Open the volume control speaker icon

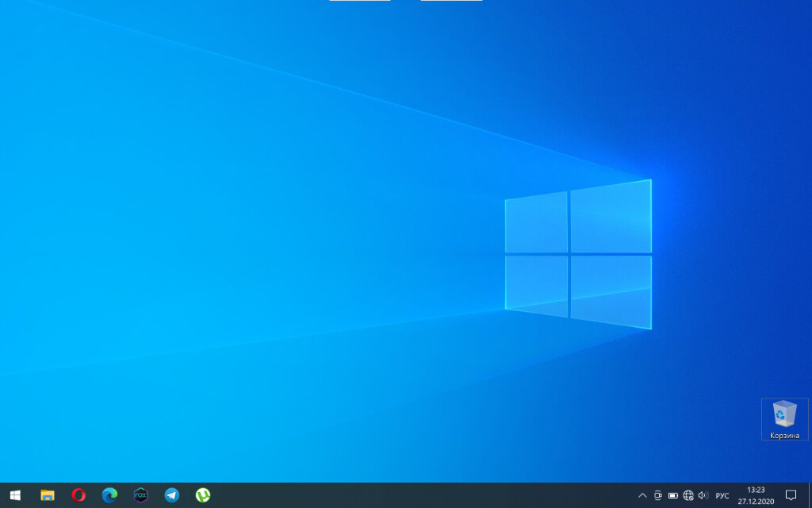click(x=703, y=495)
